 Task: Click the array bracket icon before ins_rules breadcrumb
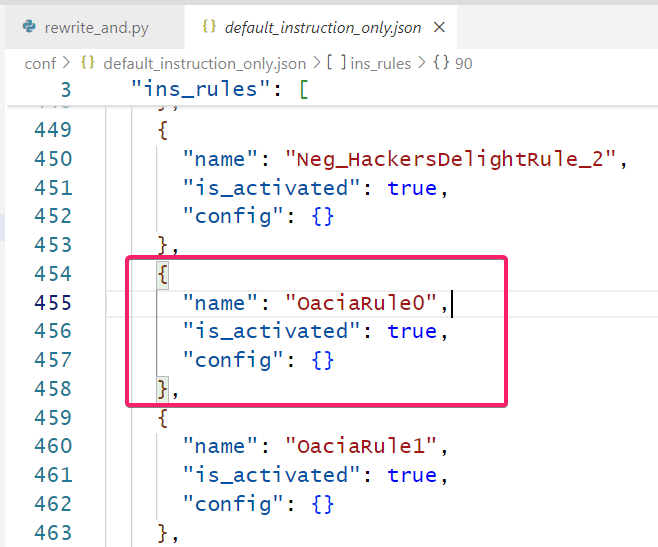click(335, 63)
